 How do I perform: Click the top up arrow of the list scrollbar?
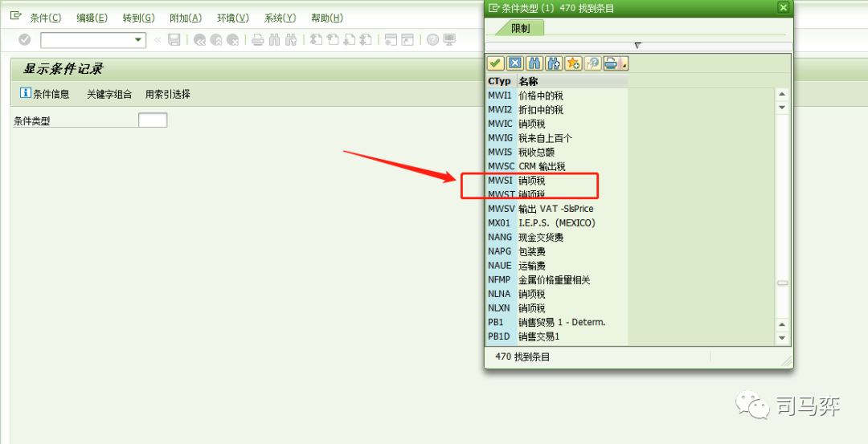click(782, 94)
